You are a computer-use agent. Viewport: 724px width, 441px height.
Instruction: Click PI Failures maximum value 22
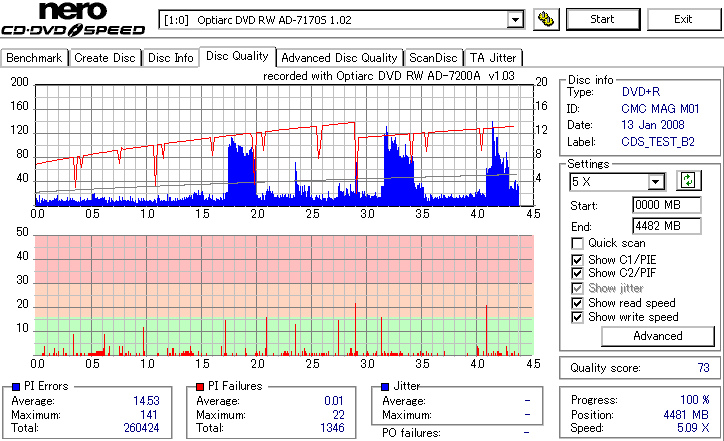[x=338, y=415]
